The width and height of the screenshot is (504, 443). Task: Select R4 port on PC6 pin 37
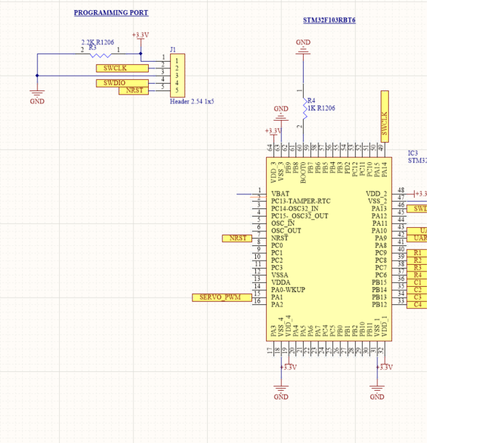click(417, 275)
